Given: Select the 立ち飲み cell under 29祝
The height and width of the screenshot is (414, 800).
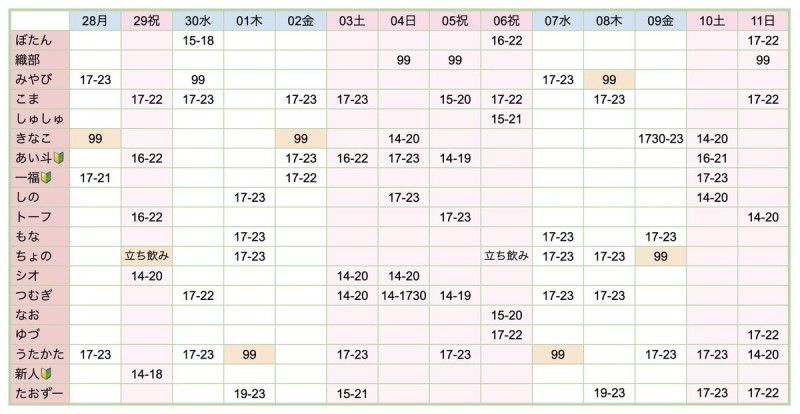Looking at the screenshot, I should pos(147,256).
